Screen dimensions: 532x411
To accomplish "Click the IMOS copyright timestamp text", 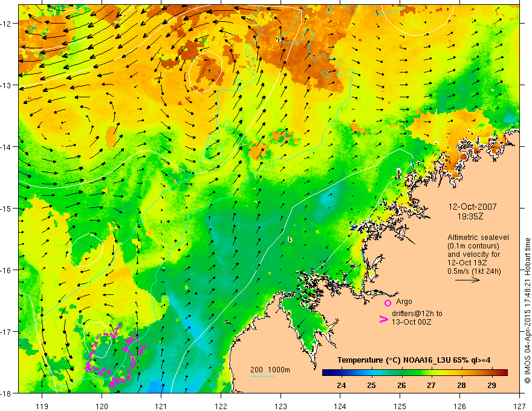I will click(527, 311).
